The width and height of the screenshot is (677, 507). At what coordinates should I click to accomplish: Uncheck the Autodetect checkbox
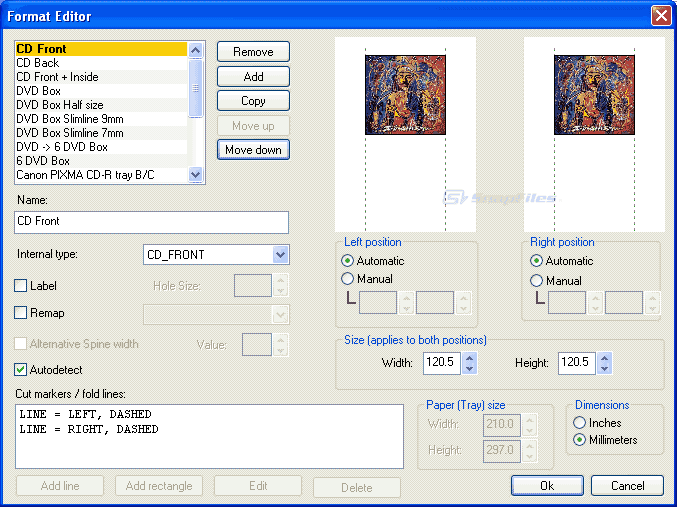(x=22, y=370)
